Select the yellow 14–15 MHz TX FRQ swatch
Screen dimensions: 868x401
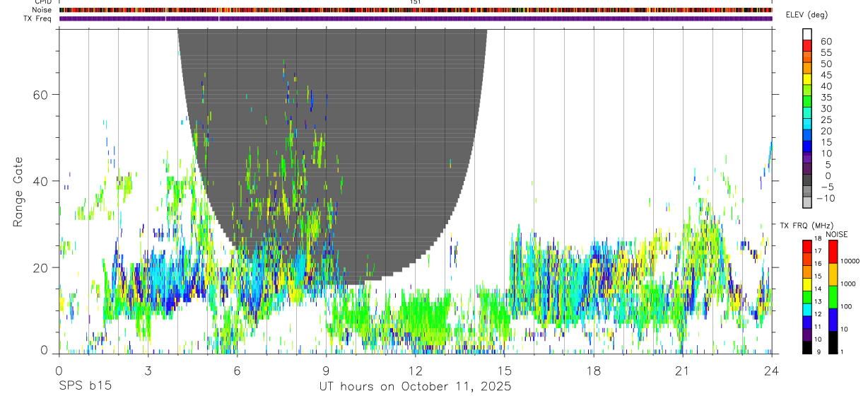click(x=807, y=284)
